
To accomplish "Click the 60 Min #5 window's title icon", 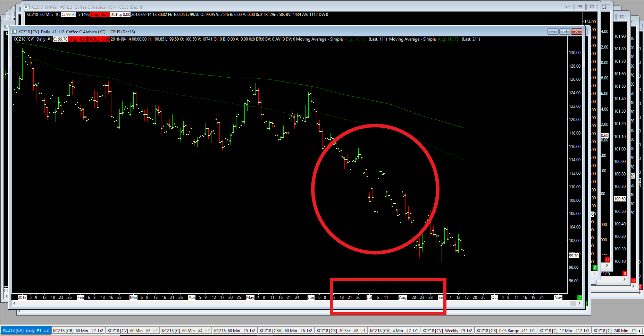I will [x=27, y=7].
